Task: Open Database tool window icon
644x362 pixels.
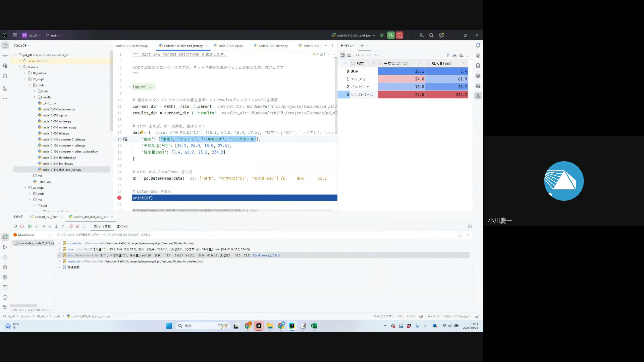Action: pyautogui.click(x=478, y=66)
